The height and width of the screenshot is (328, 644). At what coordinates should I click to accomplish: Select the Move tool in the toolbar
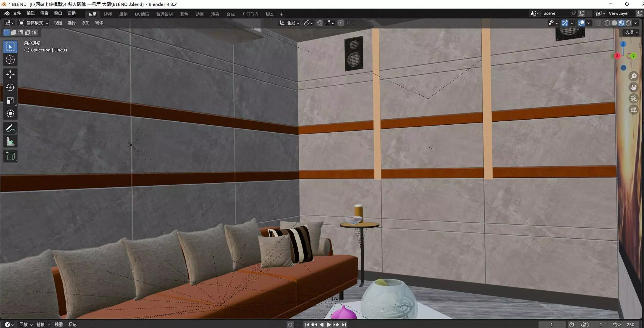(10, 74)
